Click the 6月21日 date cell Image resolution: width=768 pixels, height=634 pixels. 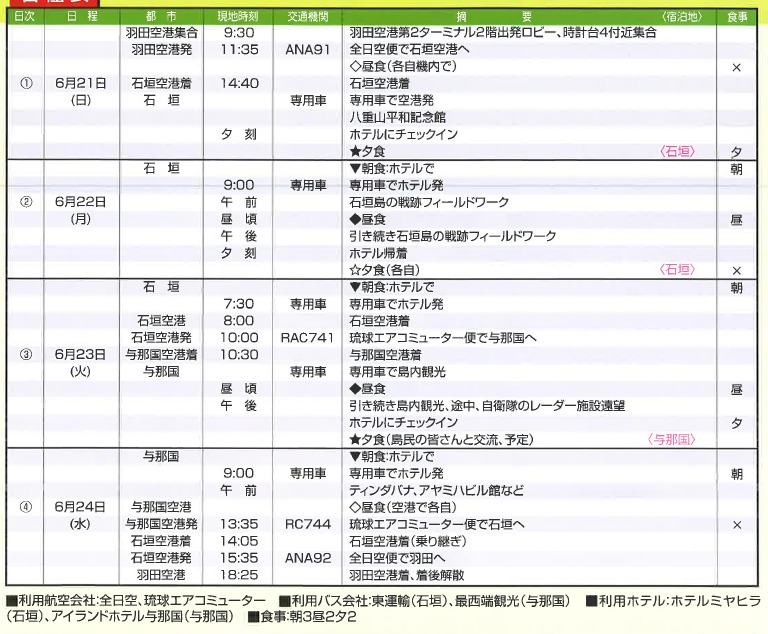tap(81, 83)
